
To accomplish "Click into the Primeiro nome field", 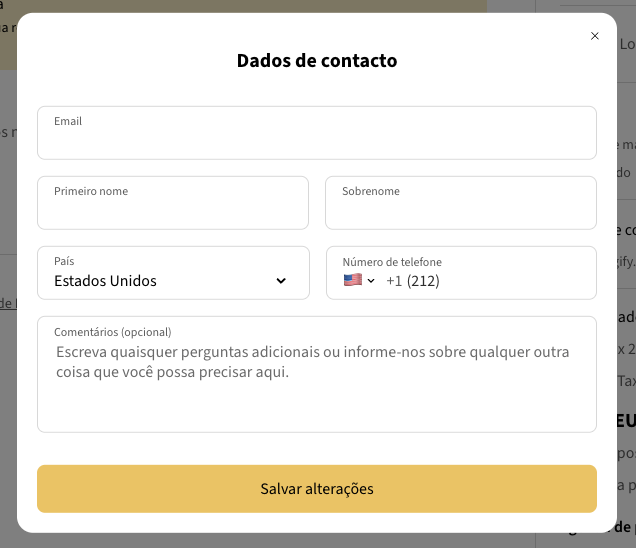I will click(x=172, y=211).
